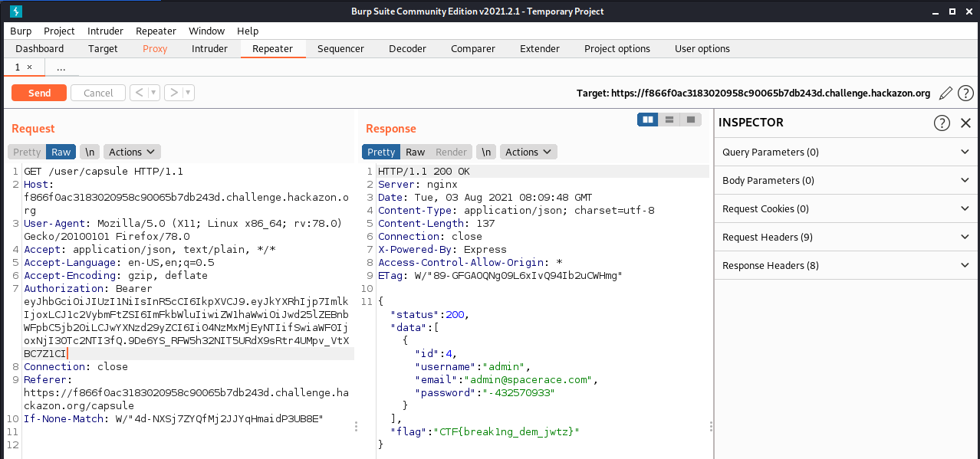Switch to the Comparer tab
This screenshot has width=980, height=459.
(x=473, y=48)
